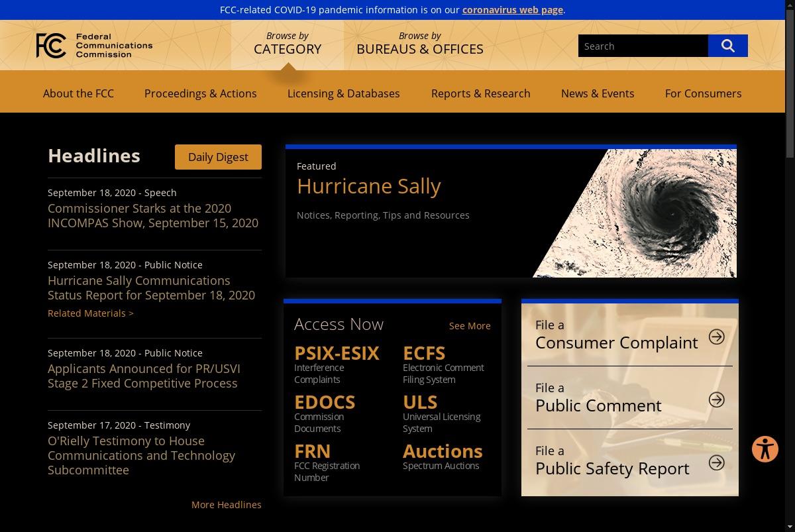Screen dimensions: 795x532
Task: Open ULS Universal Licensing System
Action: [x=442, y=413]
